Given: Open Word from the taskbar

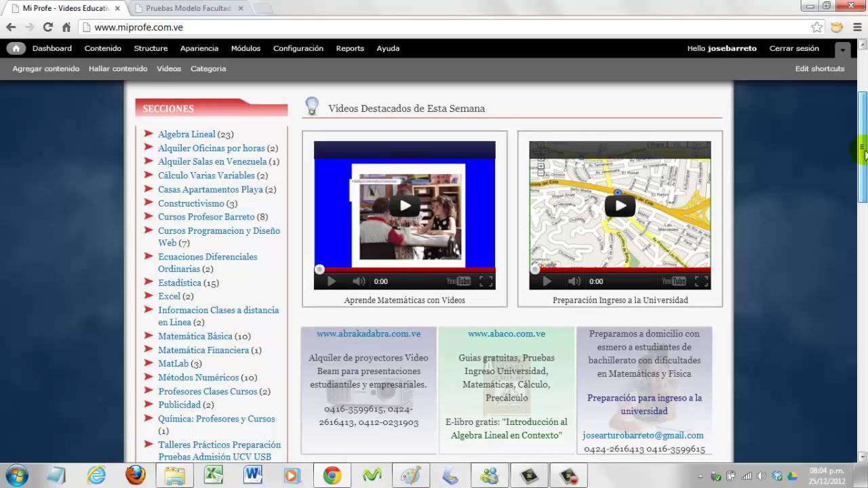Looking at the screenshot, I should (x=253, y=475).
